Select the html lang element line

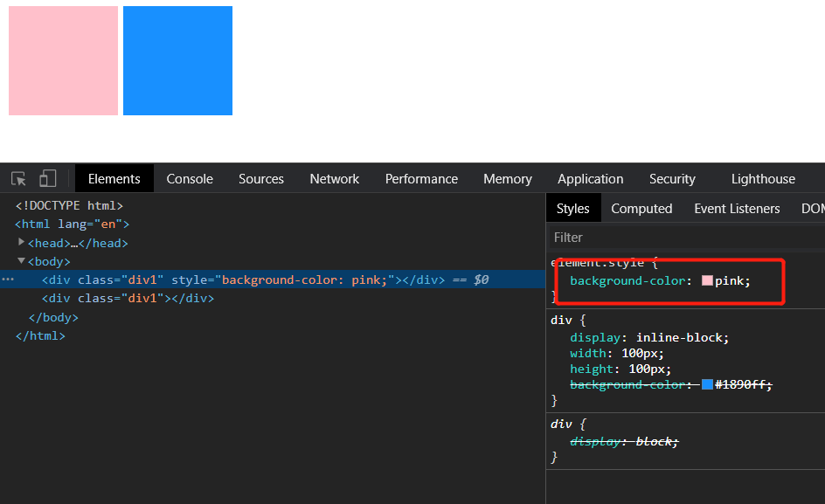pos(72,224)
